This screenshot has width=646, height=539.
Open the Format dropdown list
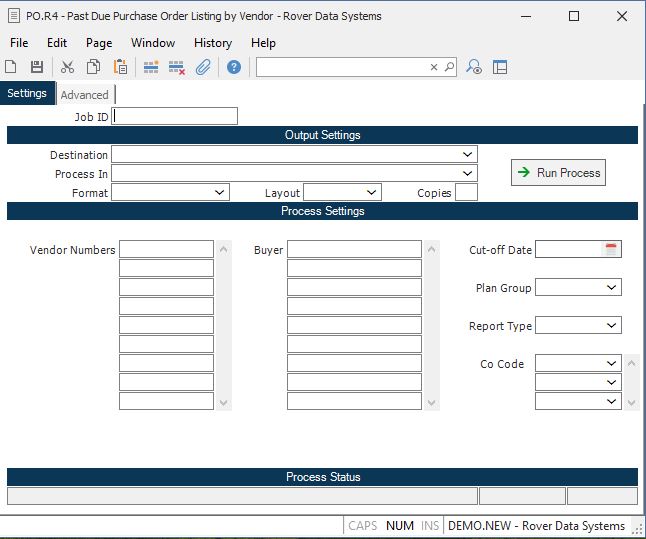[x=220, y=192]
